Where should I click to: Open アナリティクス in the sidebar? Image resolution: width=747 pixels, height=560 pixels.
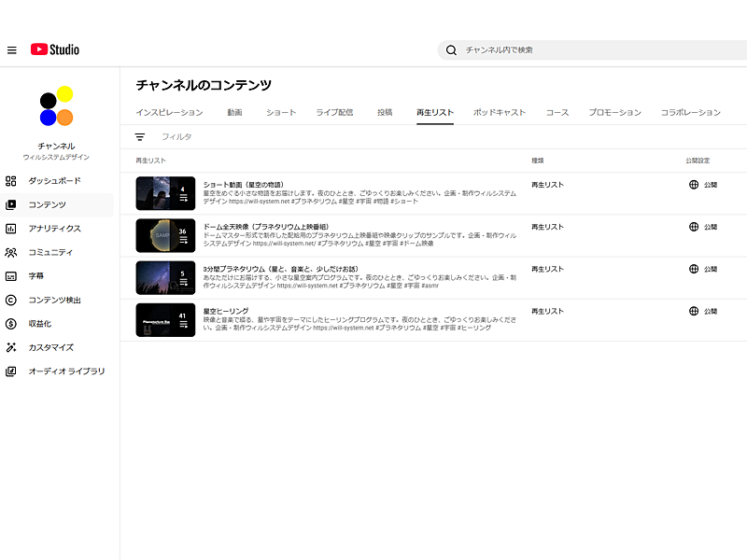pyautogui.click(x=54, y=229)
